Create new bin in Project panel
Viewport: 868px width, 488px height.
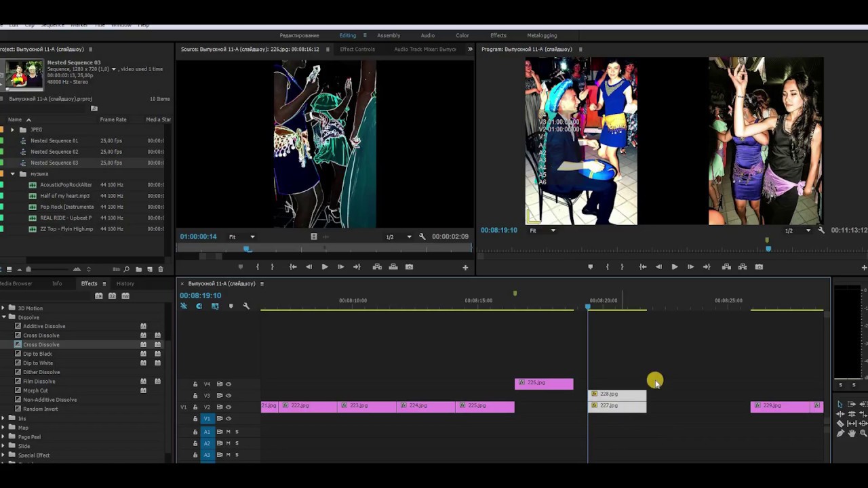(139, 270)
